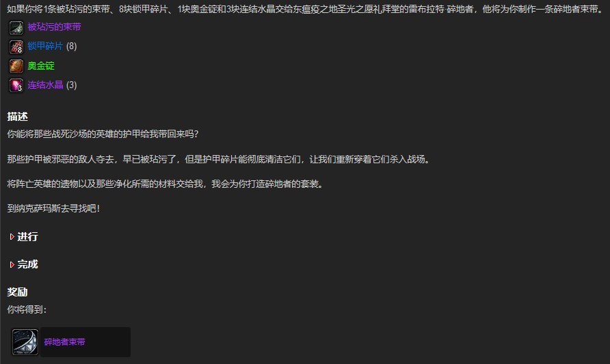Click the 被玷污的束带 item icon
Image resolution: width=610 pixels, height=364 pixels.
coord(16,27)
